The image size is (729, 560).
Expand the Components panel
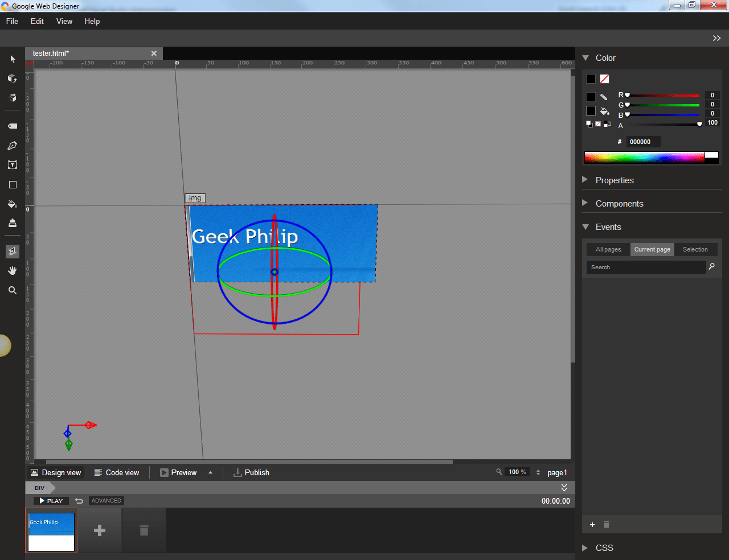tap(619, 204)
